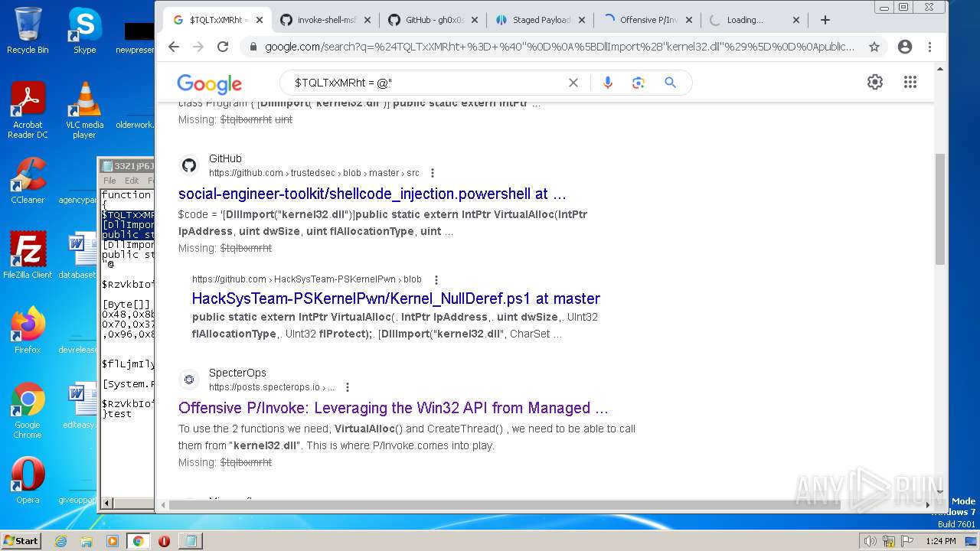
Task: Click the Chrome address bar URL
Action: [559, 47]
